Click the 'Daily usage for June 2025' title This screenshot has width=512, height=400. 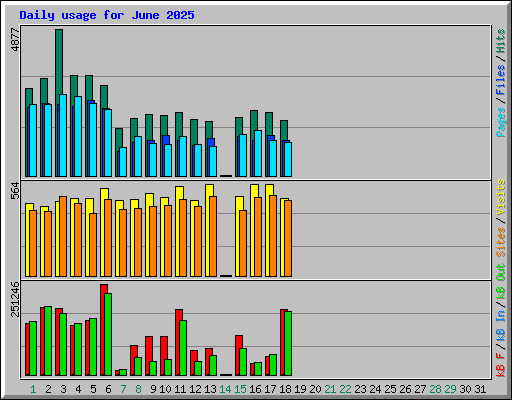[x=107, y=15]
